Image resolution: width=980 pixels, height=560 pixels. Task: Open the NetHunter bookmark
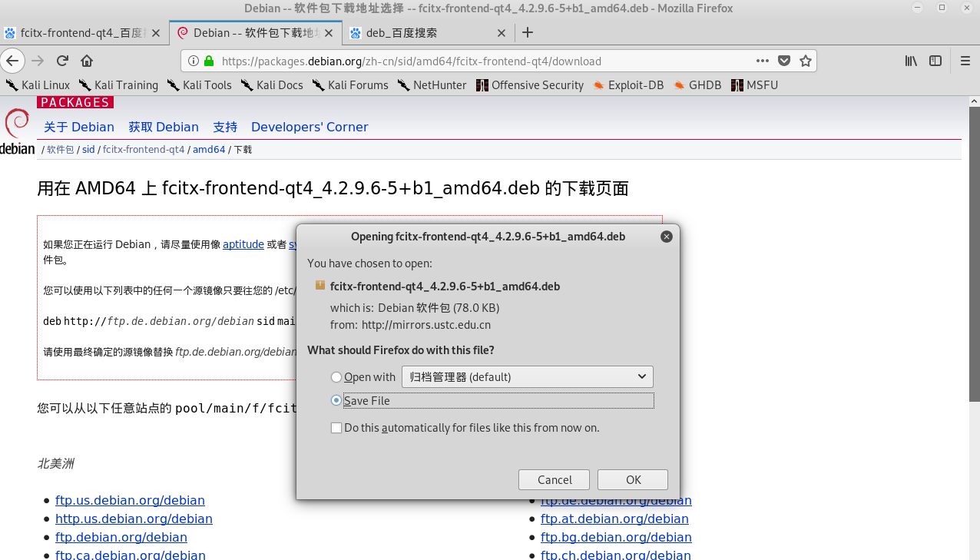[432, 85]
